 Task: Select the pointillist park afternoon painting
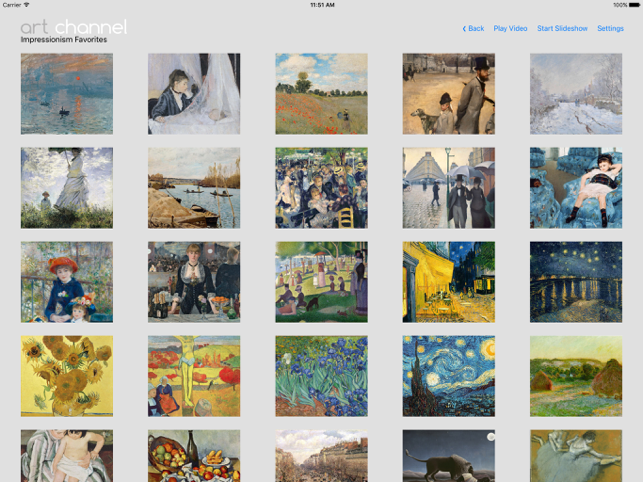[322, 282]
